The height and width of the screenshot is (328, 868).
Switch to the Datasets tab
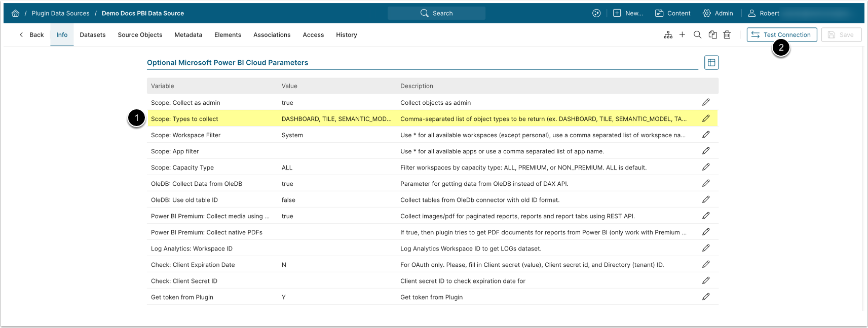[x=93, y=35]
